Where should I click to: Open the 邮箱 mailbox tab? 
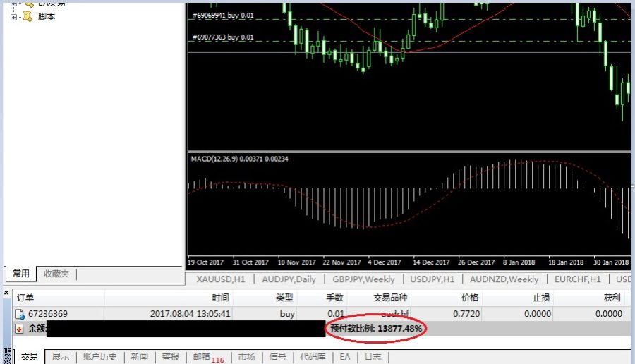tap(201, 357)
